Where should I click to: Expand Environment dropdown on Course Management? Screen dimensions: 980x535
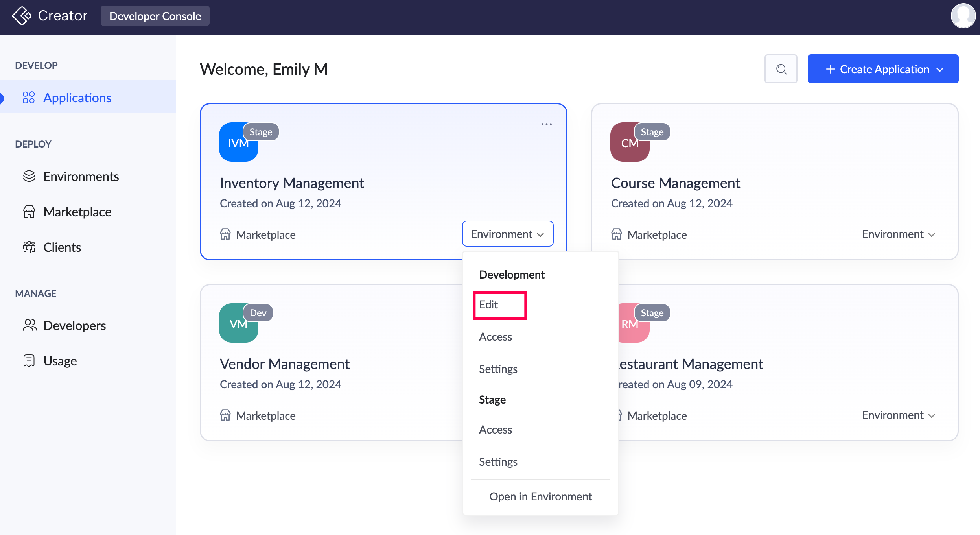(x=898, y=234)
